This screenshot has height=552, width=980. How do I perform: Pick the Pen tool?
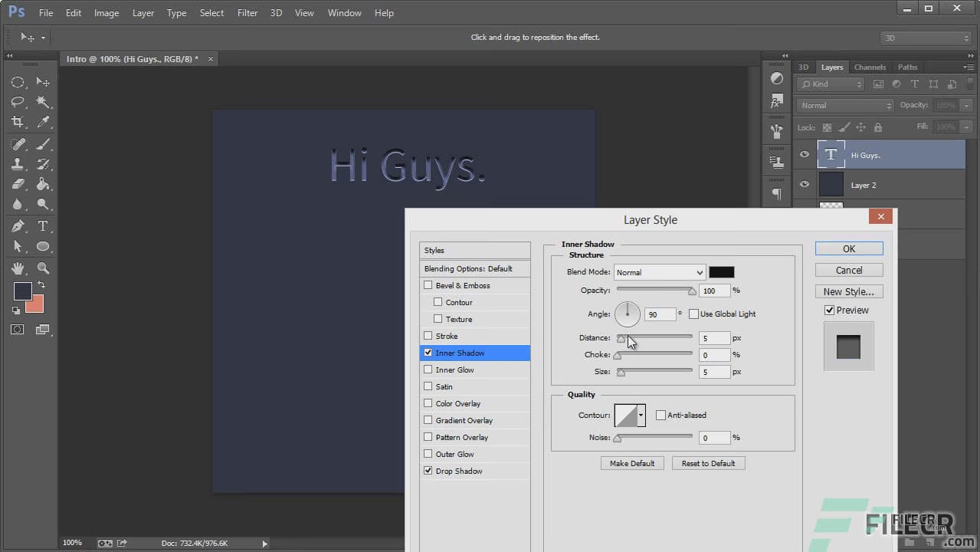(x=17, y=225)
